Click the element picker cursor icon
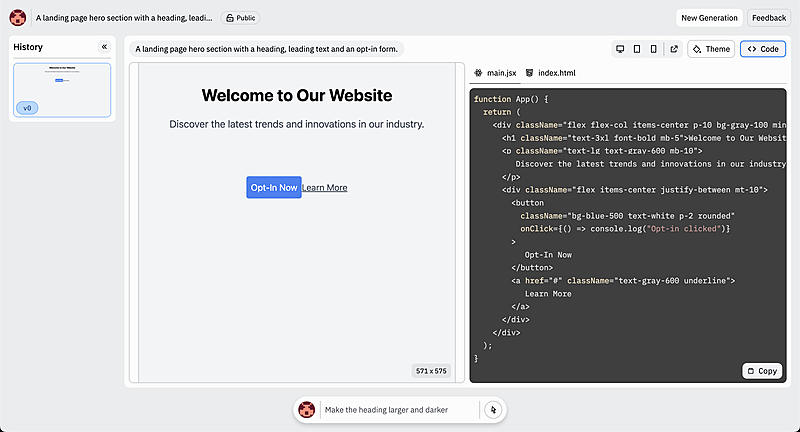Viewport: 800px width, 432px height. (492, 410)
